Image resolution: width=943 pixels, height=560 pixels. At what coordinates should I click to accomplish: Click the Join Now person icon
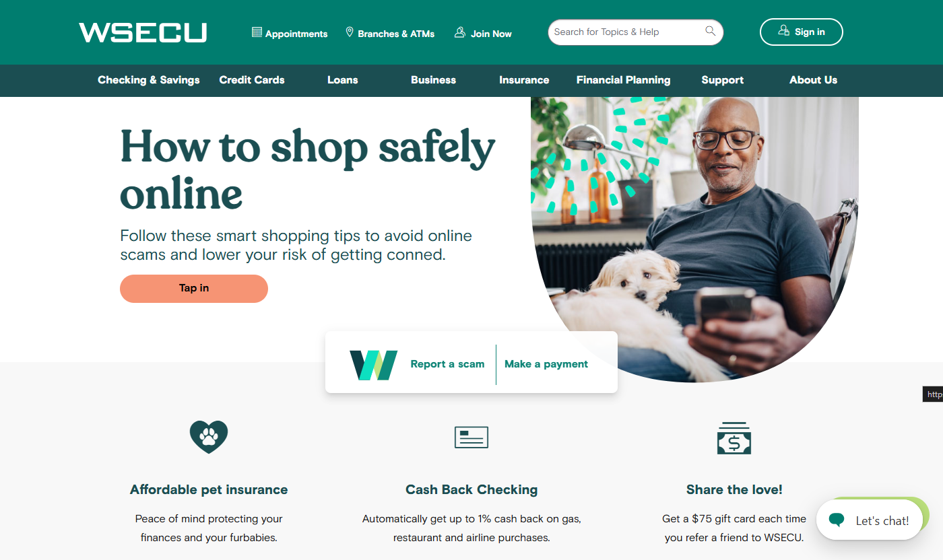(x=460, y=32)
